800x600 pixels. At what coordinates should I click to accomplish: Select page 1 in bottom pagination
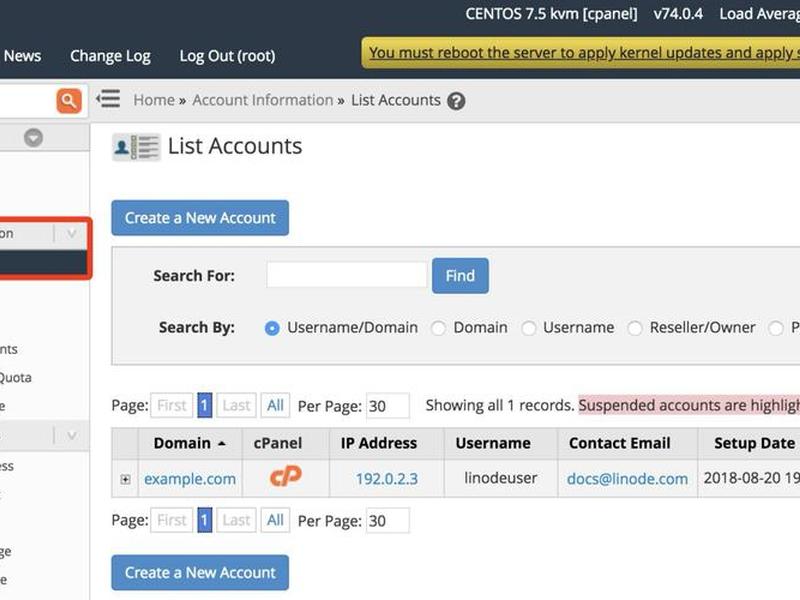[x=205, y=520]
